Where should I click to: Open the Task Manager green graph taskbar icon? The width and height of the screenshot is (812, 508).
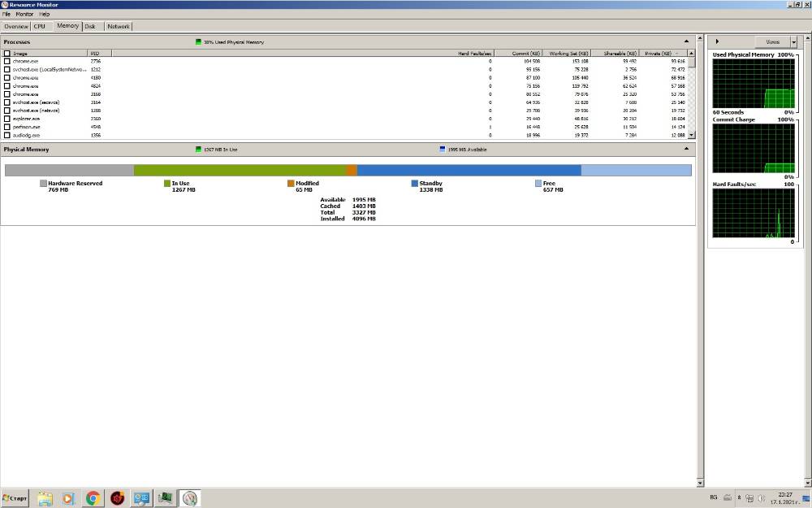pyautogui.click(x=165, y=498)
